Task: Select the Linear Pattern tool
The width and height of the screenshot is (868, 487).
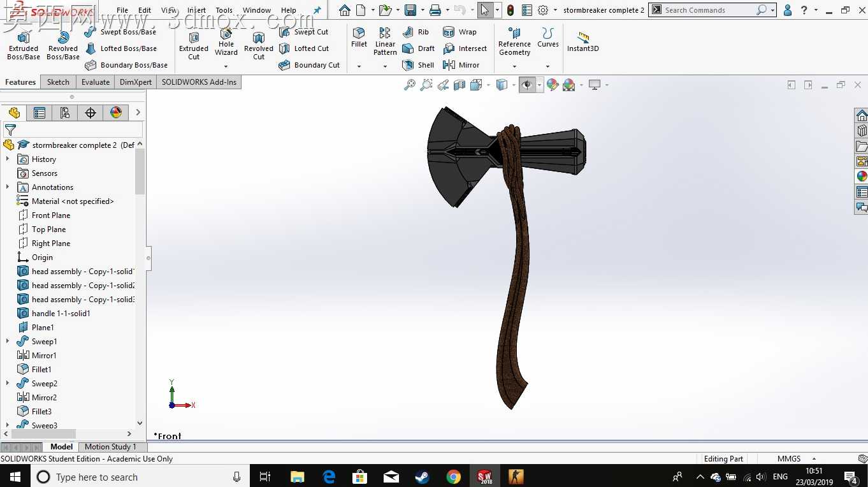Action: click(385, 41)
